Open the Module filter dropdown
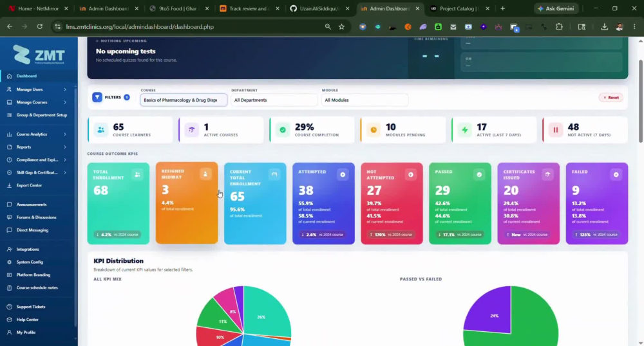 (365, 100)
